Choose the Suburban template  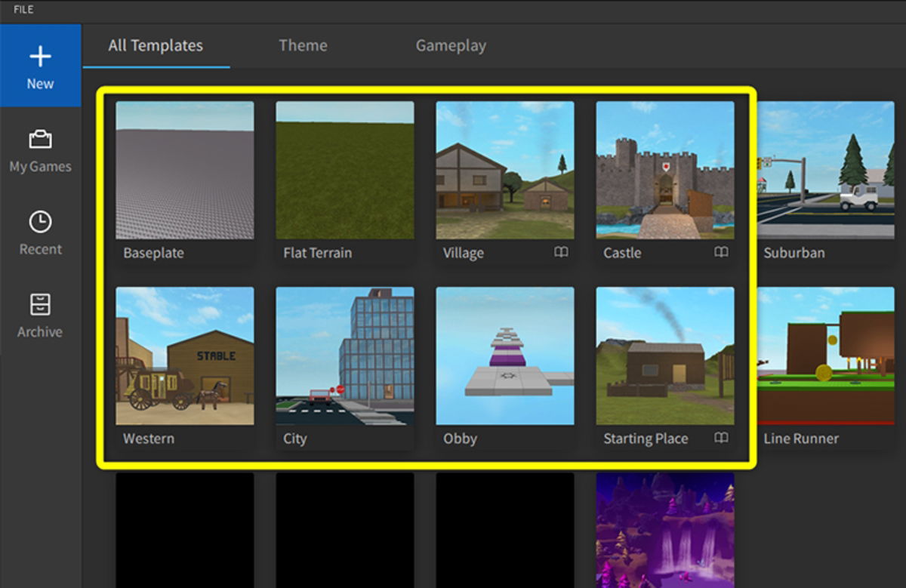point(827,170)
